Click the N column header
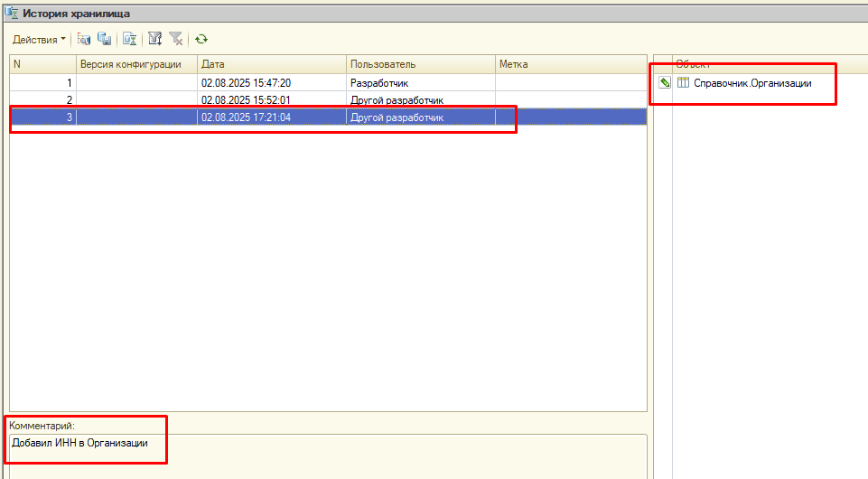This screenshot has width=868, height=479. pos(42,64)
